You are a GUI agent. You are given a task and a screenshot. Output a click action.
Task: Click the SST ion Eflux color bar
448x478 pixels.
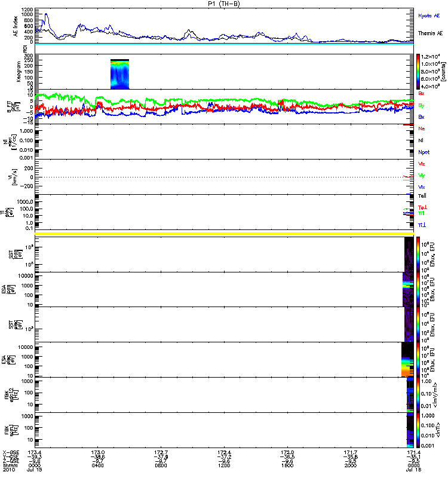[418, 255]
